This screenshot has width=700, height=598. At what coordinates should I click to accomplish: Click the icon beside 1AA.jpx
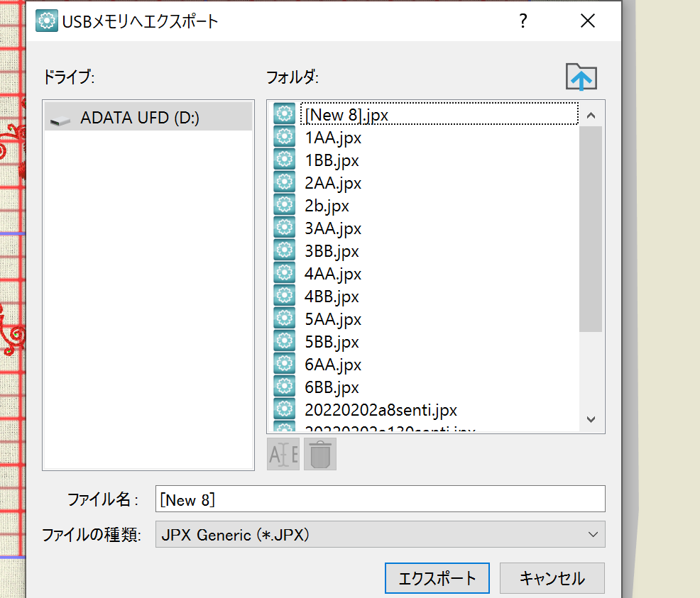pyautogui.click(x=284, y=138)
